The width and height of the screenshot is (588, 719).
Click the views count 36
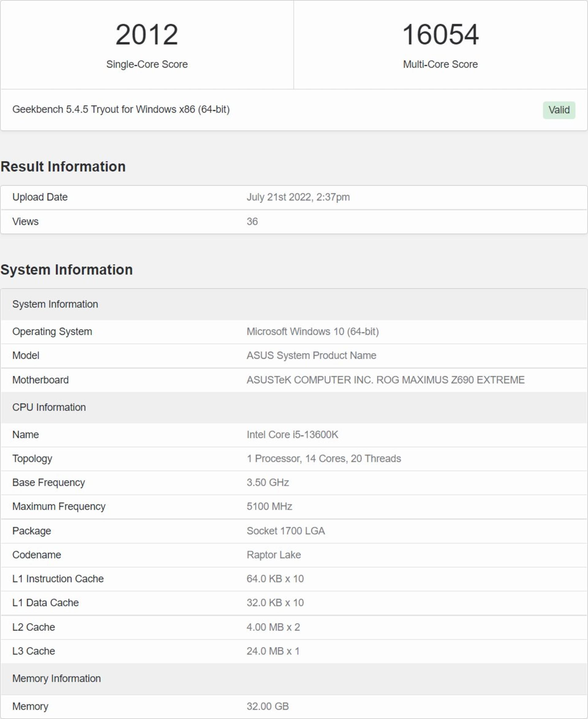click(252, 221)
